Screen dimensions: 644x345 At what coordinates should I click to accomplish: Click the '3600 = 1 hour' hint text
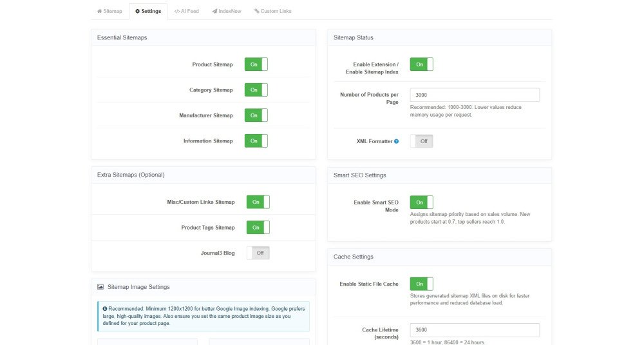448,342
